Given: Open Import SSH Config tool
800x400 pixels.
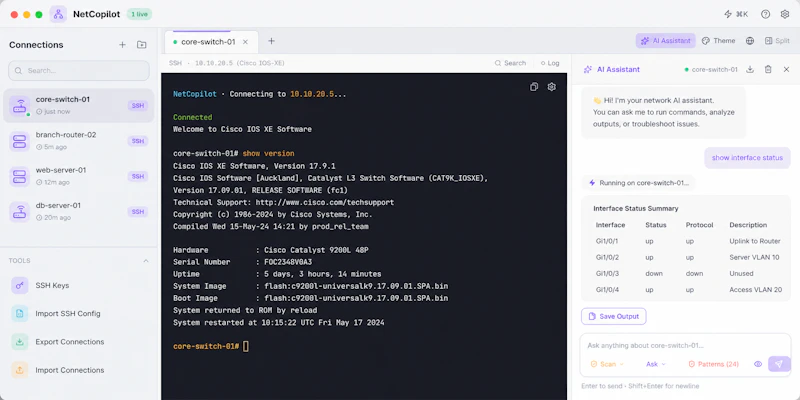Looking at the screenshot, I should (79, 313).
